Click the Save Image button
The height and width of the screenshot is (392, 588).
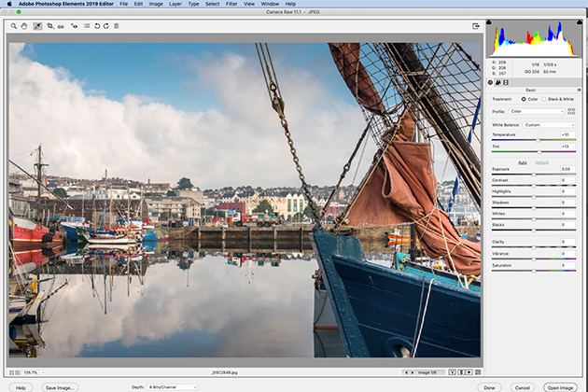point(60,387)
